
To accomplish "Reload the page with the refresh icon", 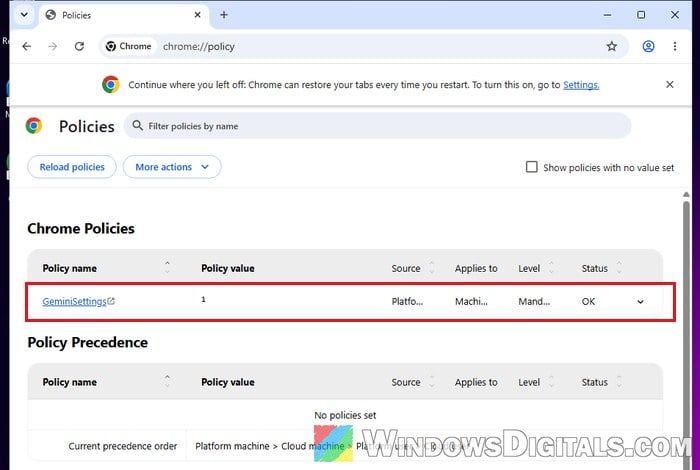I will coord(79,46).
